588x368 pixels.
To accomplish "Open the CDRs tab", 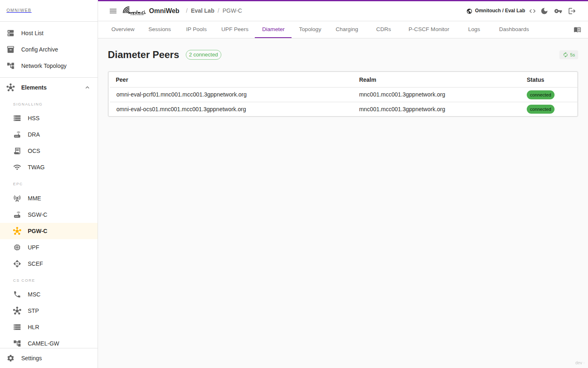I will point(383,29).
